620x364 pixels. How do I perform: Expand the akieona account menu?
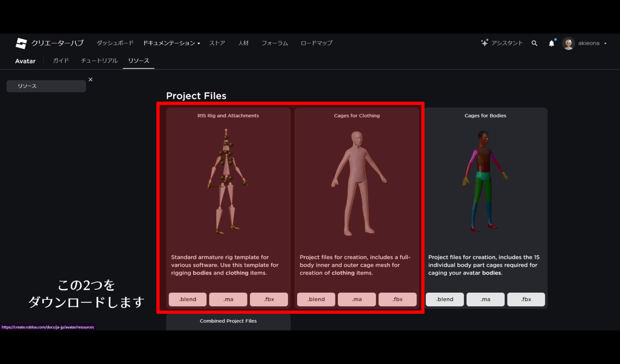point(605,43)
